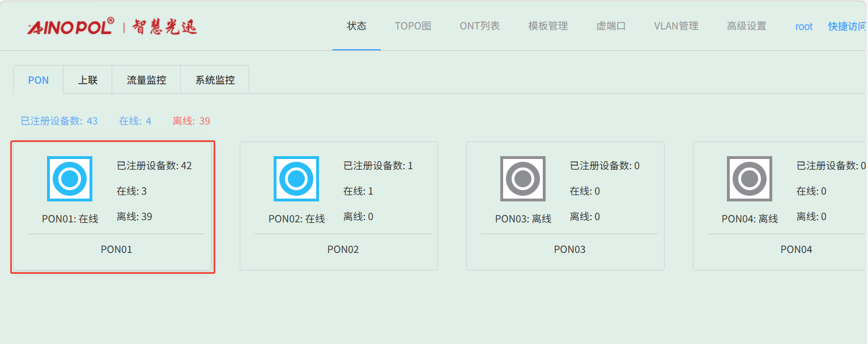The width and height of the screenshot is (868, 344).
Task: Click the PON02 card name label
Action: 343,250
